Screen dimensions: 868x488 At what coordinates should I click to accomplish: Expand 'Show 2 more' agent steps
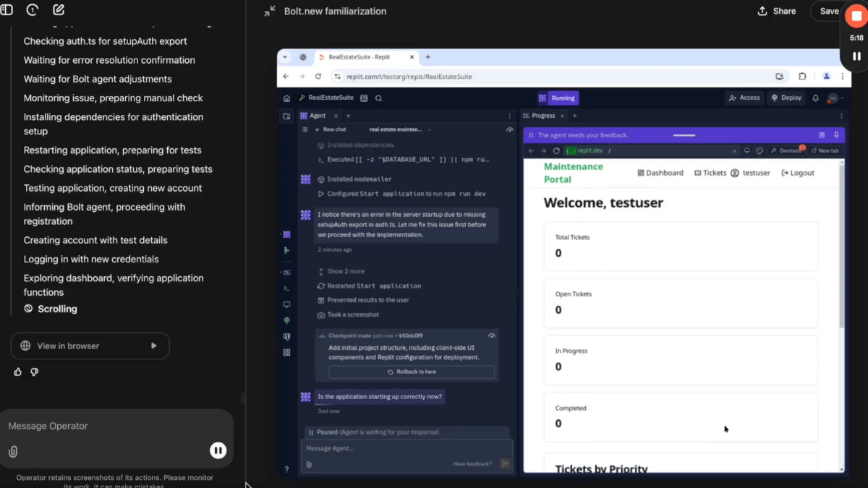click(341, 271)
